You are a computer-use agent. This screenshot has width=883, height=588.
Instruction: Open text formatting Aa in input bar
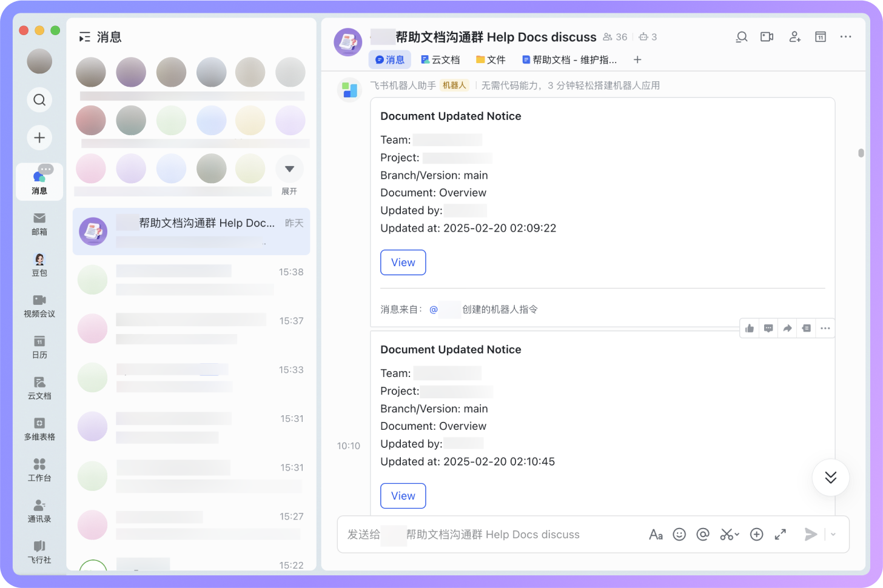(656, 534)
